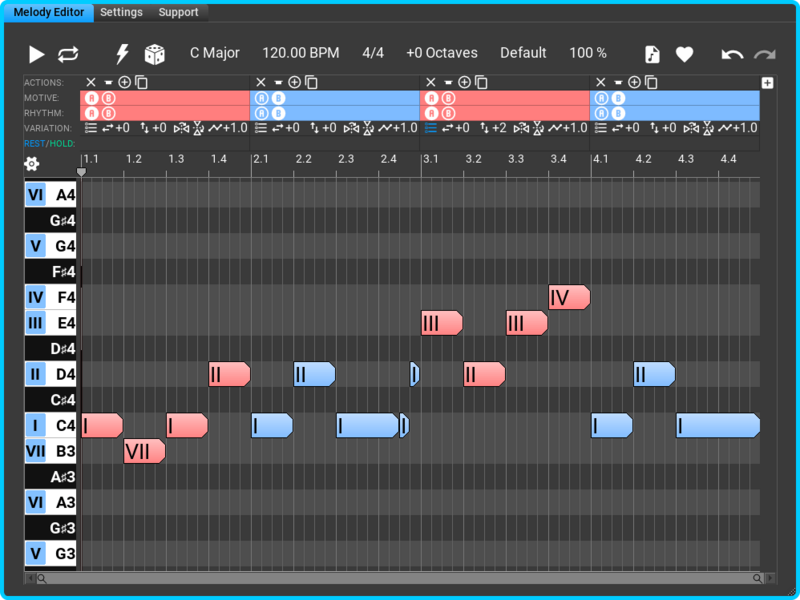Screen dimensions: 800x600
Task: Click bar 1 horizontal shift +0 control
Action: [x=116, y=128]
